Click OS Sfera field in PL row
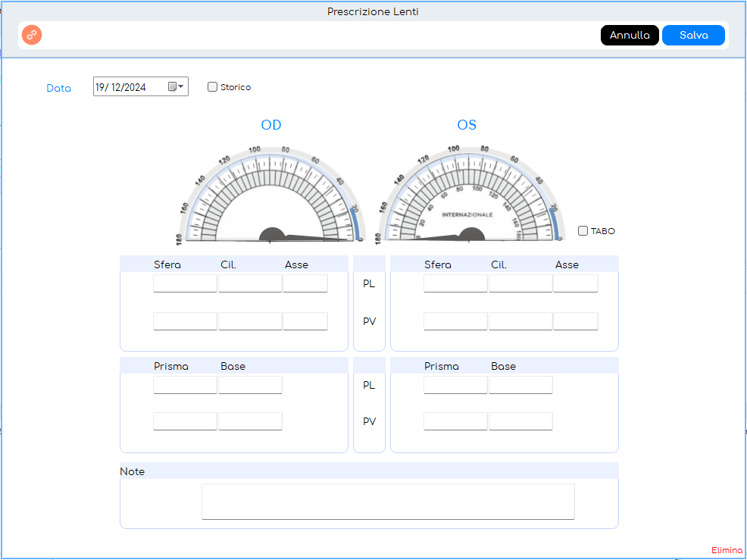This screenshot has height=560, width=747. click(455, 283)
